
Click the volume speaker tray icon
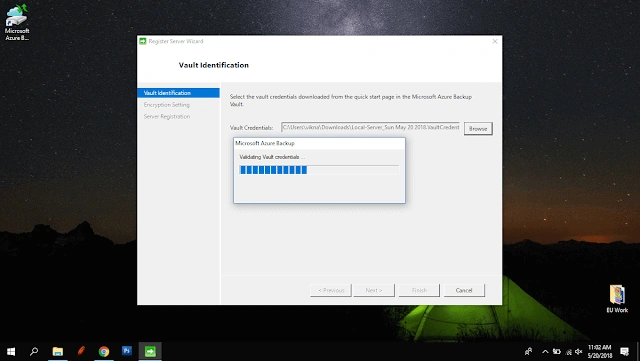[579, 352]
